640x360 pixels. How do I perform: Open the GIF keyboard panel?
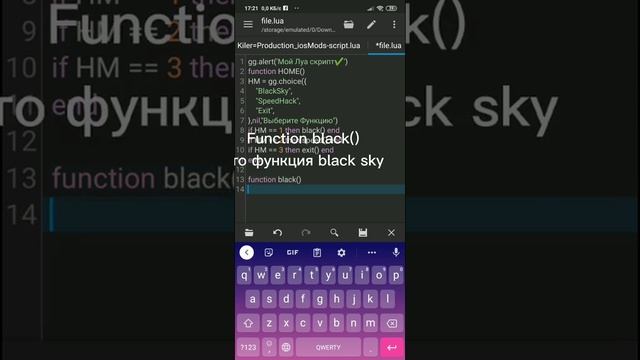292,253
